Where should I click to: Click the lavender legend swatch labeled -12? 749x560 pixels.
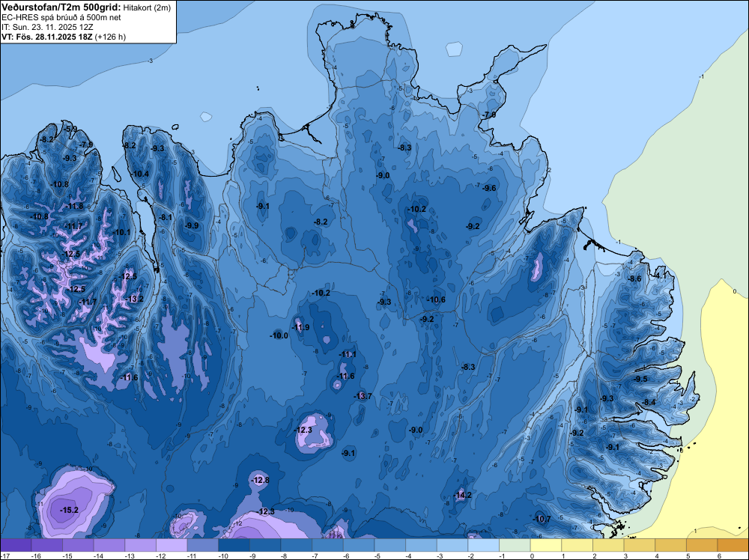click(172, 545)
